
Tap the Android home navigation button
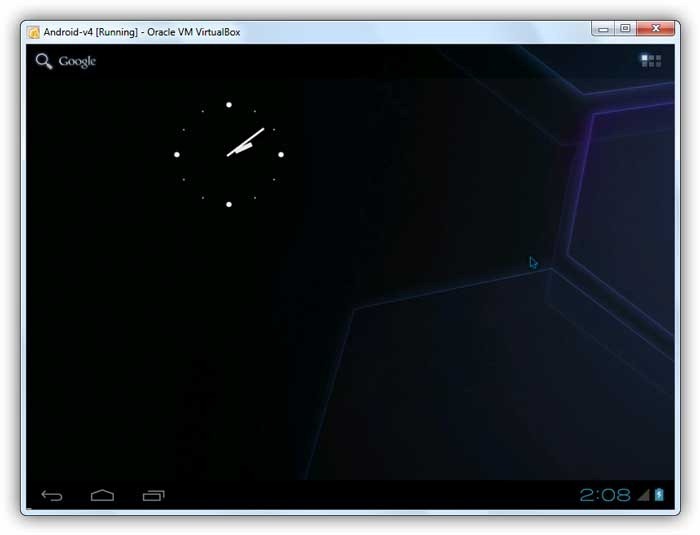point(102,495)
